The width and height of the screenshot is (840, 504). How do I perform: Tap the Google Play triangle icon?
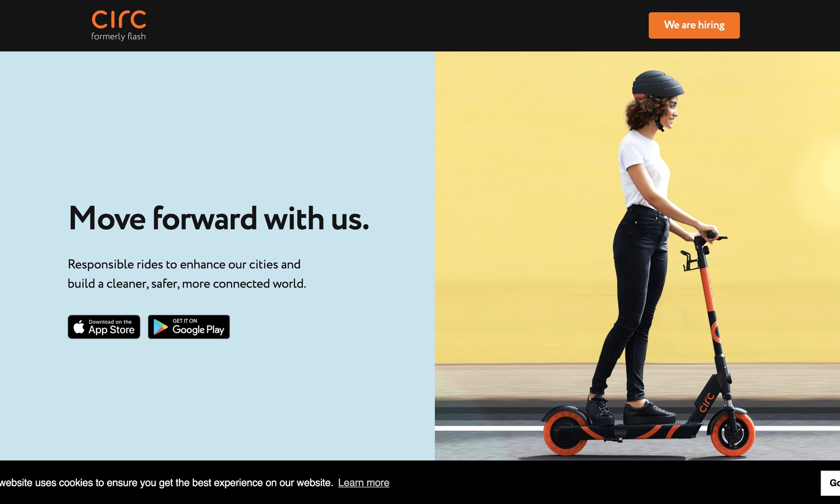click(161, 327)
